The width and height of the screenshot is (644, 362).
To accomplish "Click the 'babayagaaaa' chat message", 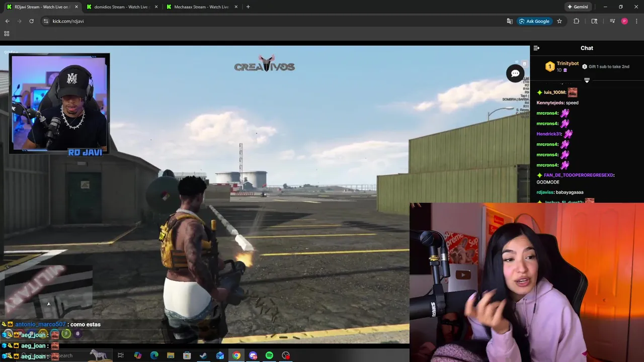I will pyautogui.click(x=570, y=192).
